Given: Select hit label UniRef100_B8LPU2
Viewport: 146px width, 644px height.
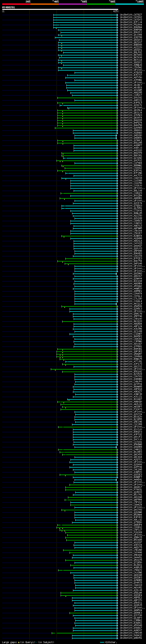Looking at the screenshot, I should click(131, 52).
